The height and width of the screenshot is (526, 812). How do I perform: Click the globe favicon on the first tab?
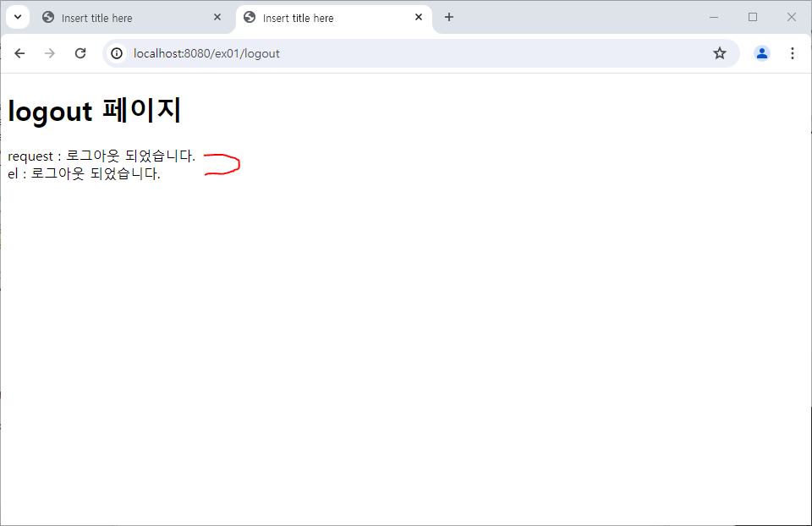48,17
